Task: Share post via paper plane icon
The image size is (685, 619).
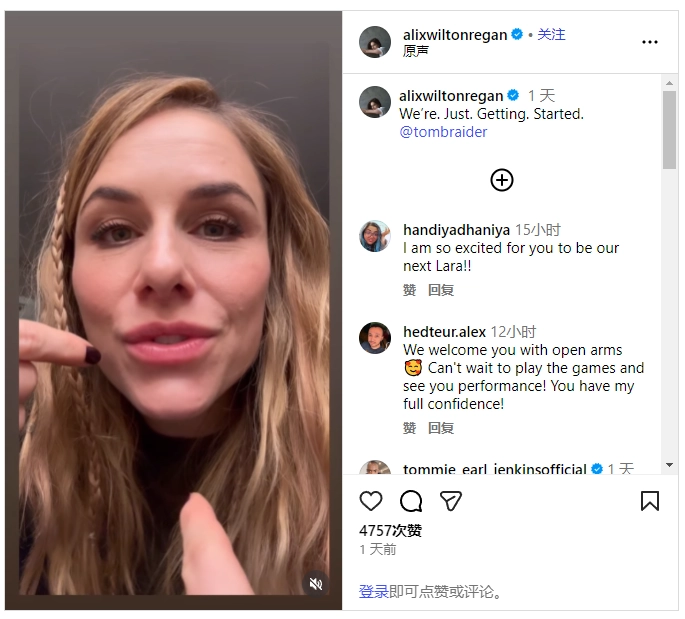Action: click(x=450, y=501)
